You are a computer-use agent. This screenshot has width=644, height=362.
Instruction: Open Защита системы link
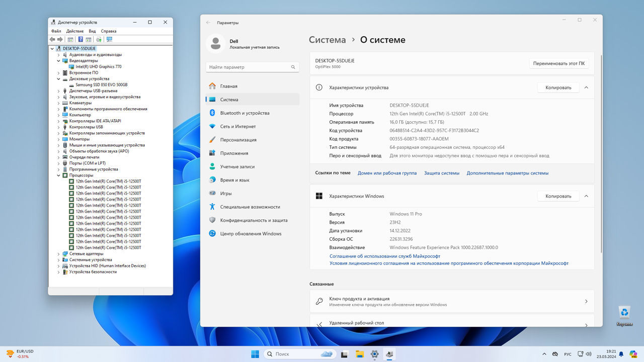click(442, 173)
